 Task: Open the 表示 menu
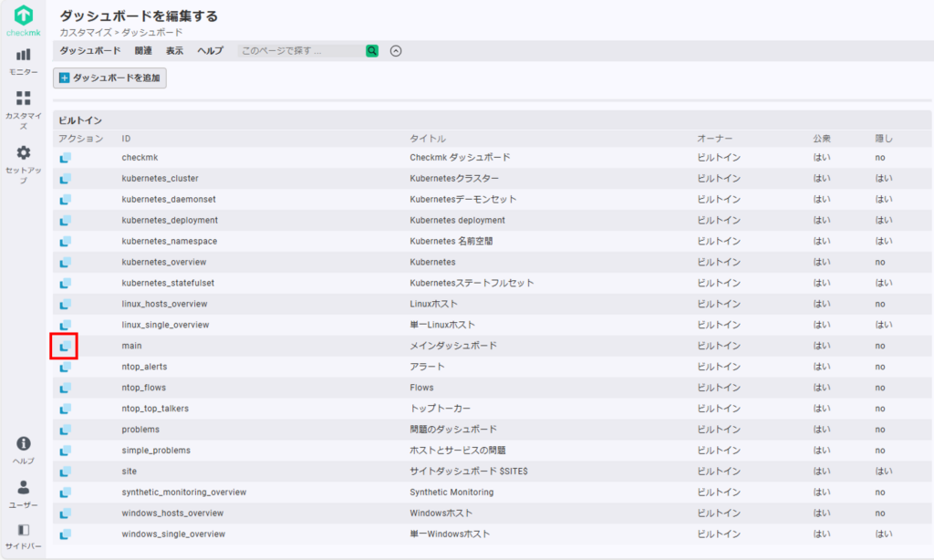click(174, 51)
